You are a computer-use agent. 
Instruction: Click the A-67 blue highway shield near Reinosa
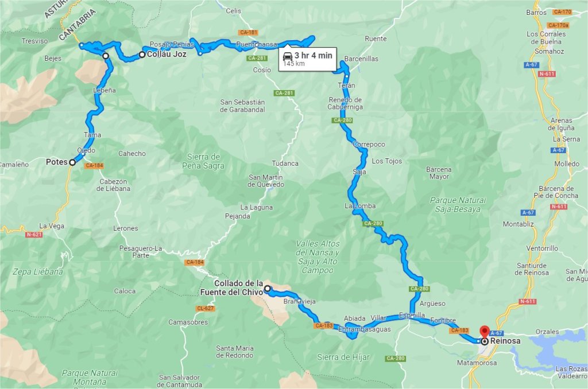[x=496, y=333]
